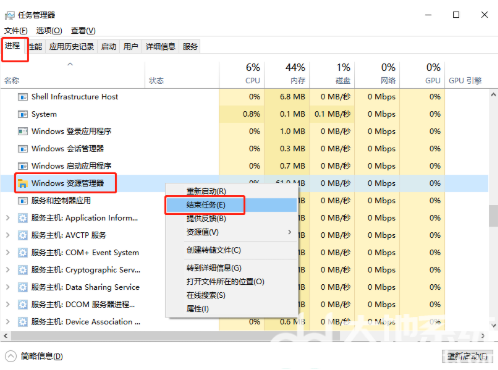Click the gear icon for COM+ Event System
498x370 pixels.
point(22,253)
